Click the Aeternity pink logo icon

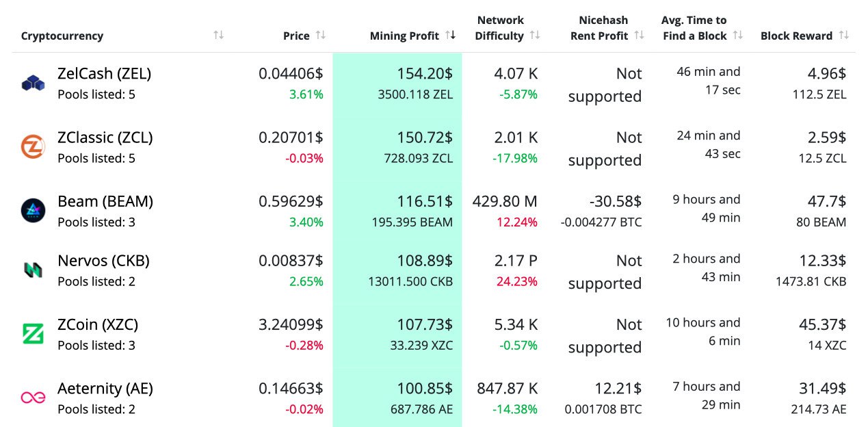click(32, 398)
